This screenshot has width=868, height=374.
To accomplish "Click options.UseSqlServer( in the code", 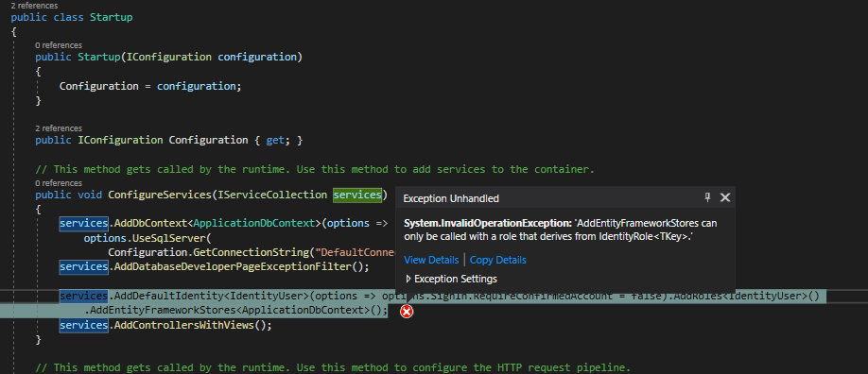I will [x=148, y=238].
